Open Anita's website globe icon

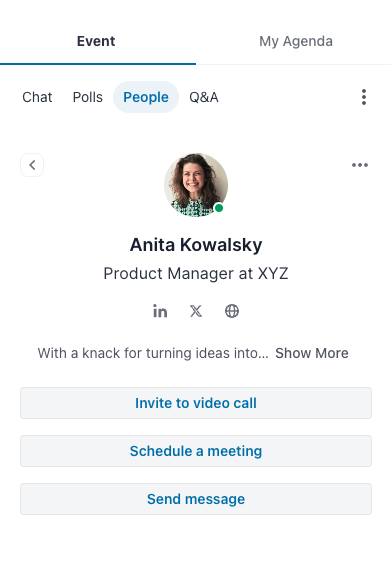(232, 311)
